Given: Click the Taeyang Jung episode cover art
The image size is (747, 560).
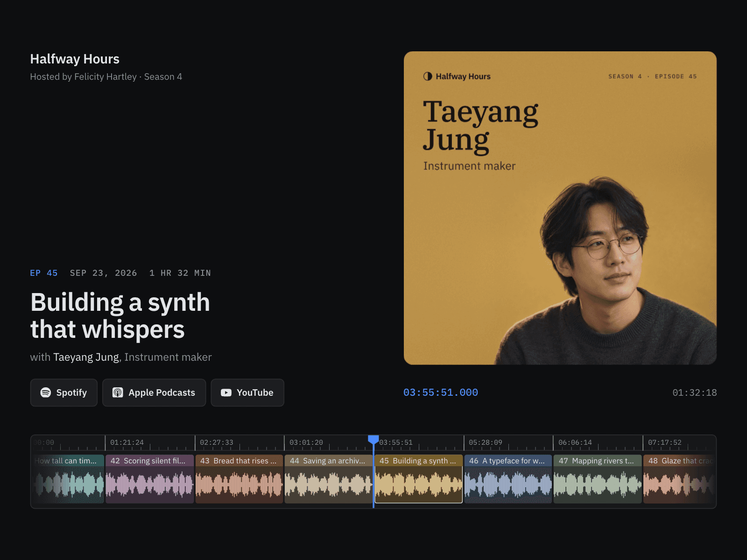Looking at the screenshot, I should coord(560,208).
